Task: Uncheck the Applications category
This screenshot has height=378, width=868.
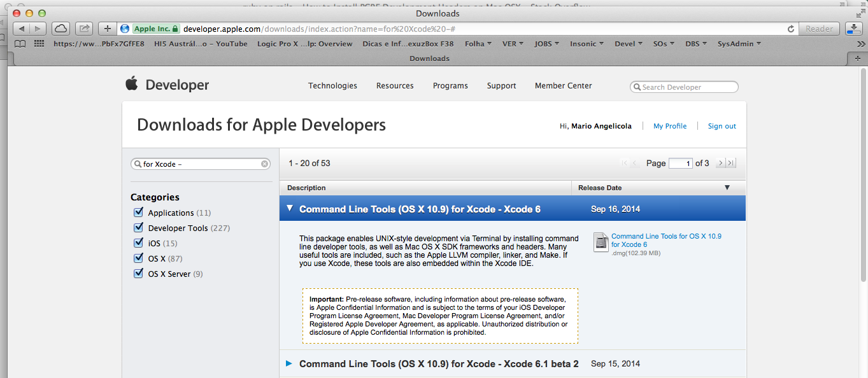Action: (x=138, y=213)
